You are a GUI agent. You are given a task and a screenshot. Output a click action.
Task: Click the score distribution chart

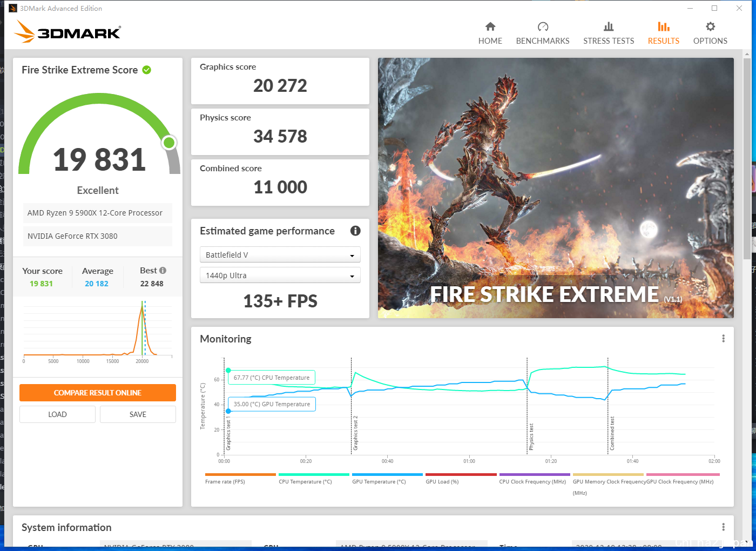coord(98,332)
